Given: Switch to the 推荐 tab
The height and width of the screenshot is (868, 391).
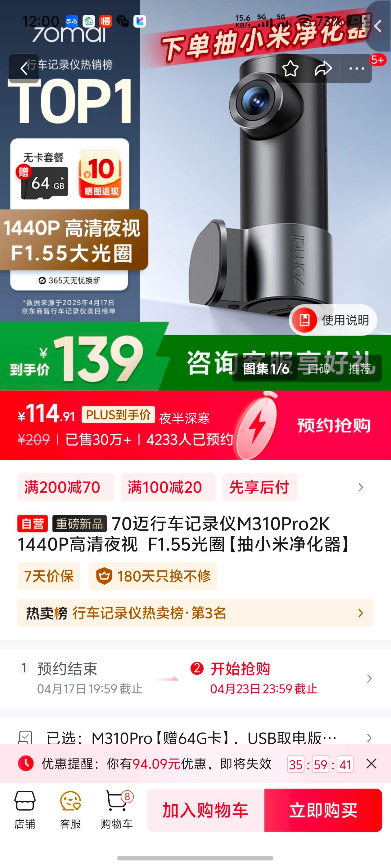Looking at the screenshot, I should click(x=360, y=369).
